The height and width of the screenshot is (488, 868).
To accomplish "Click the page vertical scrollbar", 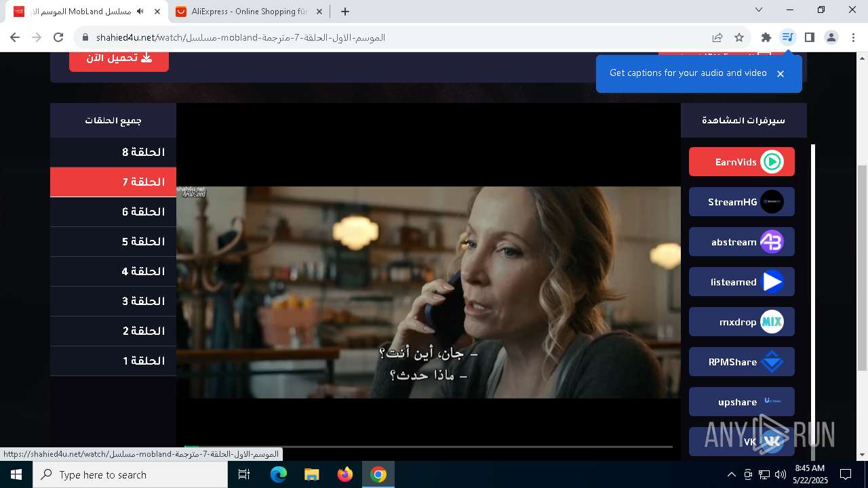I will click(863, 268).
